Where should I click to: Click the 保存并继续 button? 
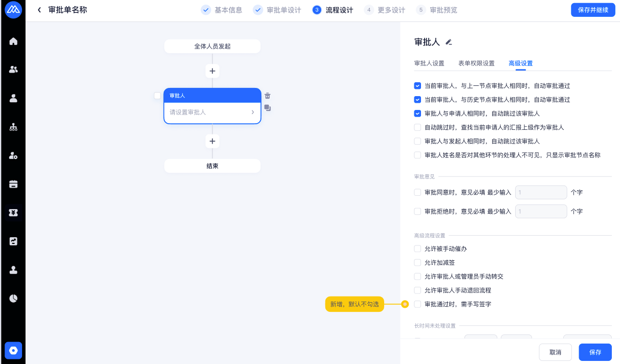592,10
